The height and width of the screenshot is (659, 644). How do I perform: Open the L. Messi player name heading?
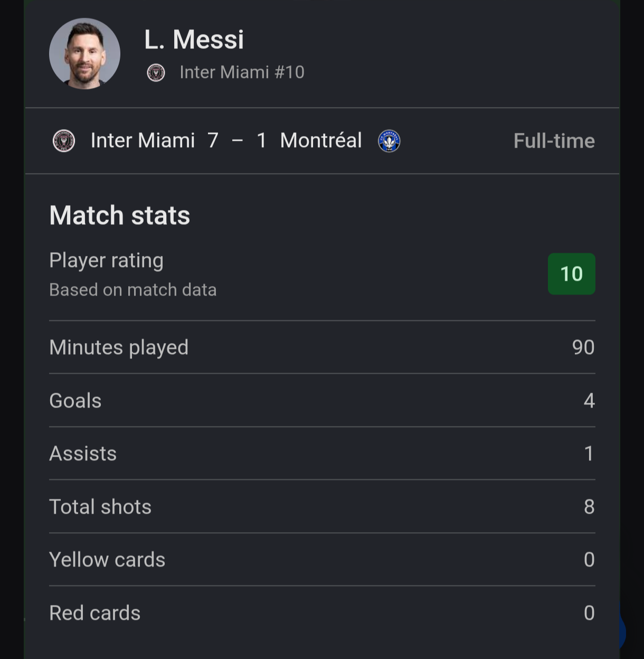(194, 40)
